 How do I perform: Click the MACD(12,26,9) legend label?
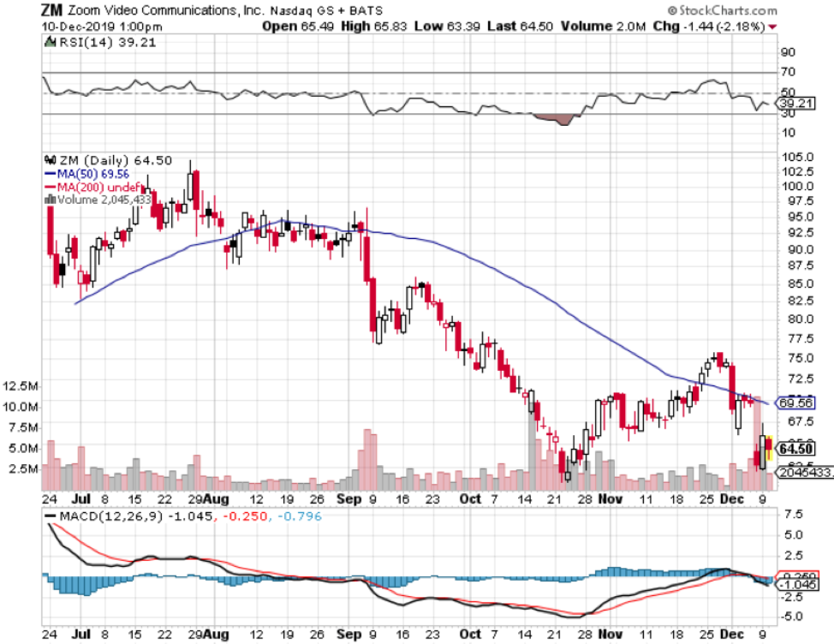click(x=111, y=516)
